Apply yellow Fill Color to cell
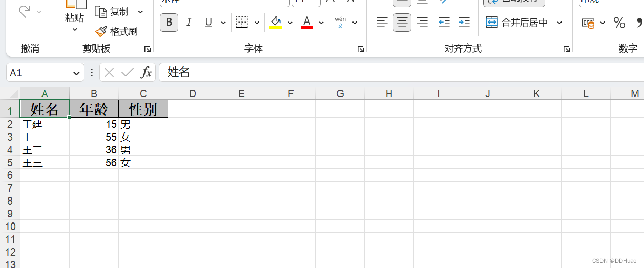 [276, 23]
